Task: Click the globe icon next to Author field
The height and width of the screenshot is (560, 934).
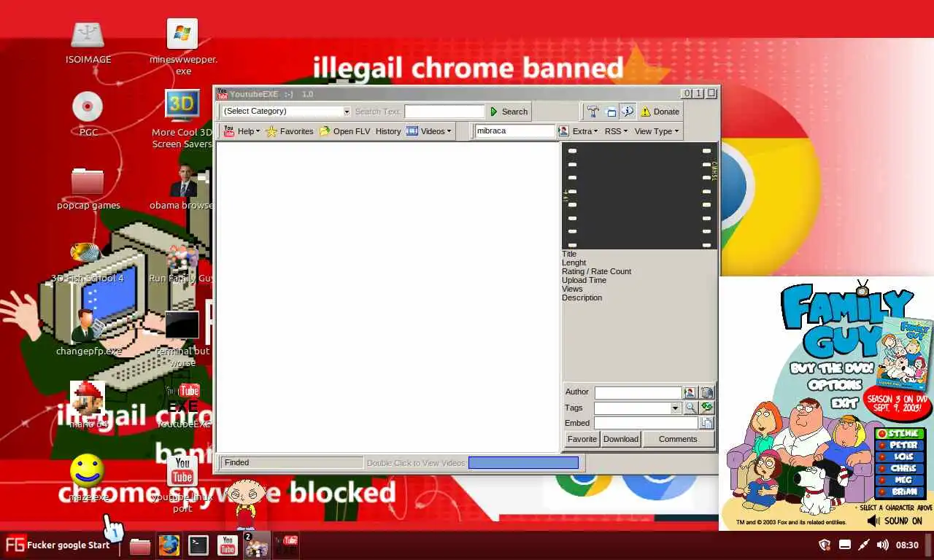Action: (706, 392)
